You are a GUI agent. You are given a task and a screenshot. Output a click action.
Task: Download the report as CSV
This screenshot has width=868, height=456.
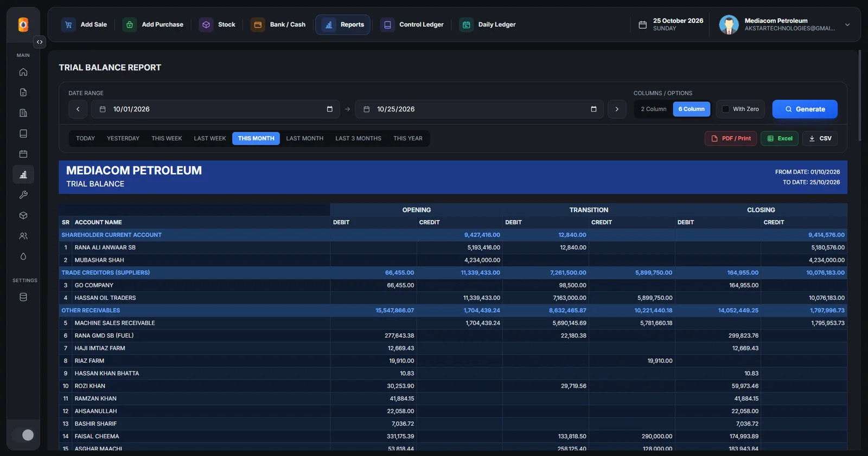tap(820, 138)
